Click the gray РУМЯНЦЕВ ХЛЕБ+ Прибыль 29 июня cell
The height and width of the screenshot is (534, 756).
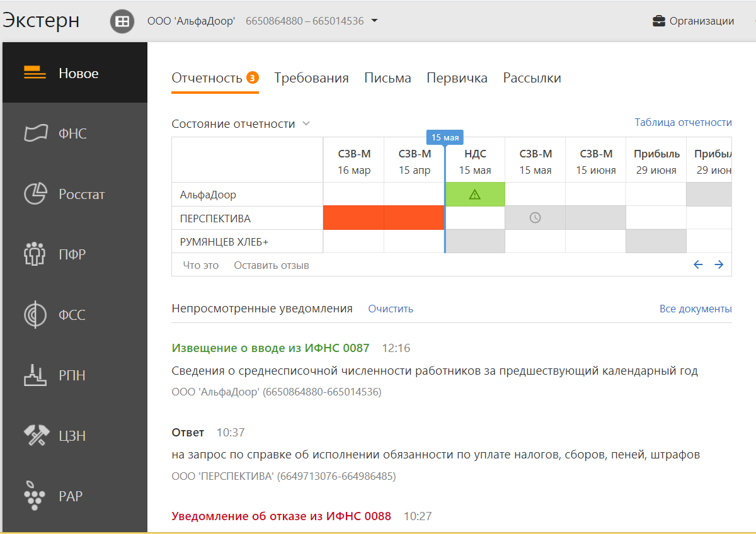coord(656,241)
